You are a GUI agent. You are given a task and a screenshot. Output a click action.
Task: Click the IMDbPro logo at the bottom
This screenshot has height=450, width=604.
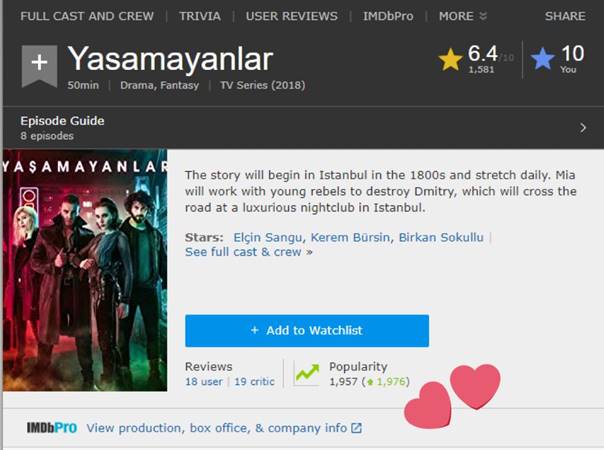(52, 428)
